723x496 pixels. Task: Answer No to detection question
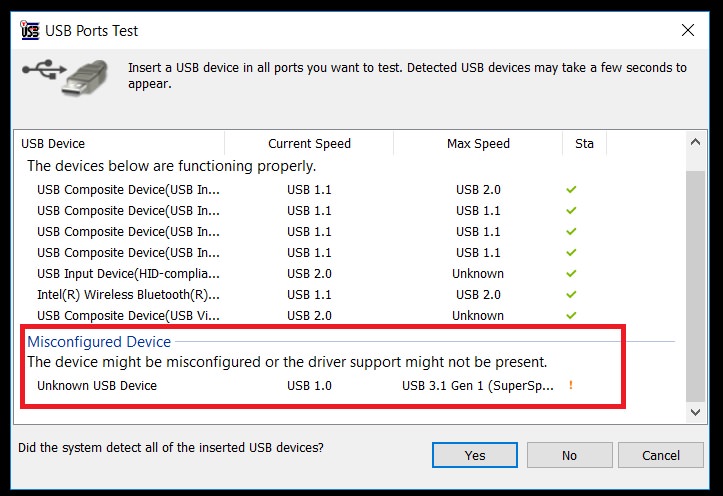click(569, 455)
